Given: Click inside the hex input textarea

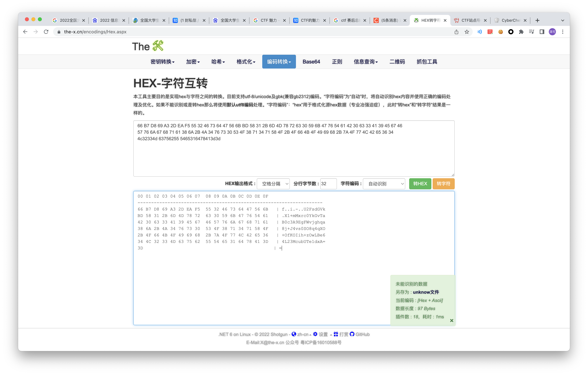Looking at the screenshot, I should 294,148.
